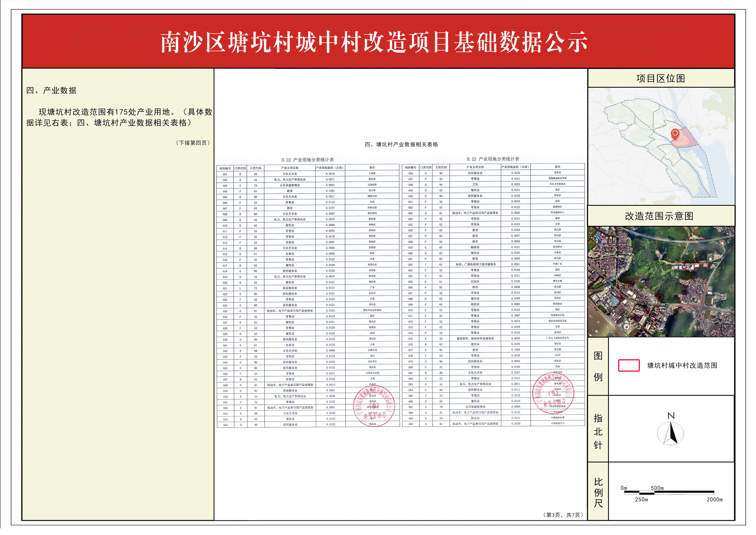756x535 pixels.
Task: Click the remark 烤鸭店 in row 010
Action: pos(372,225)
